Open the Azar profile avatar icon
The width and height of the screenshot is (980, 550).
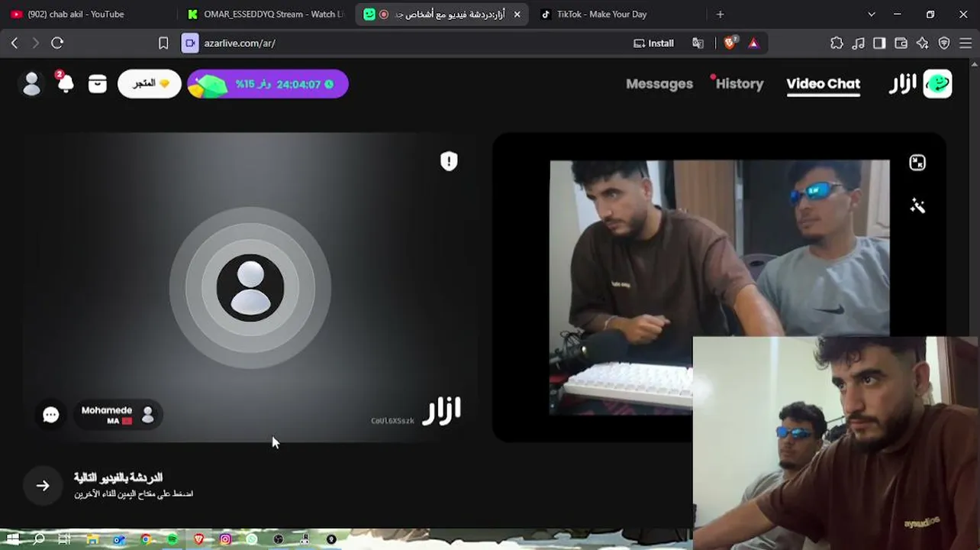[x=32, y=84]
